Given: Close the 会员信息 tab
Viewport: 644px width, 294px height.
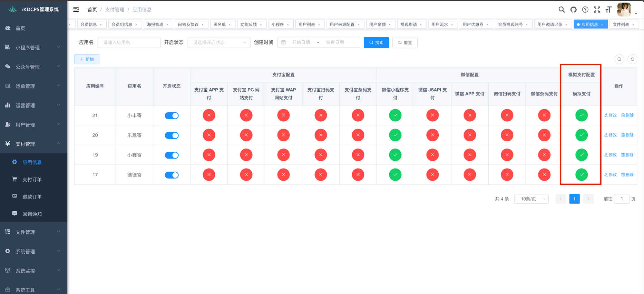Looking at the screenshot, I should (101, 24).
